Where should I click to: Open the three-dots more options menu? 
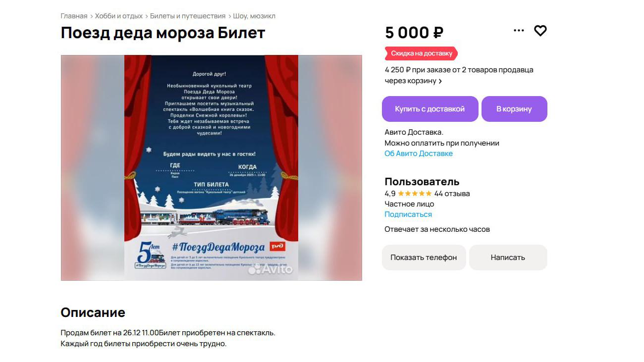pyautogui.click(x=519, y=31)
